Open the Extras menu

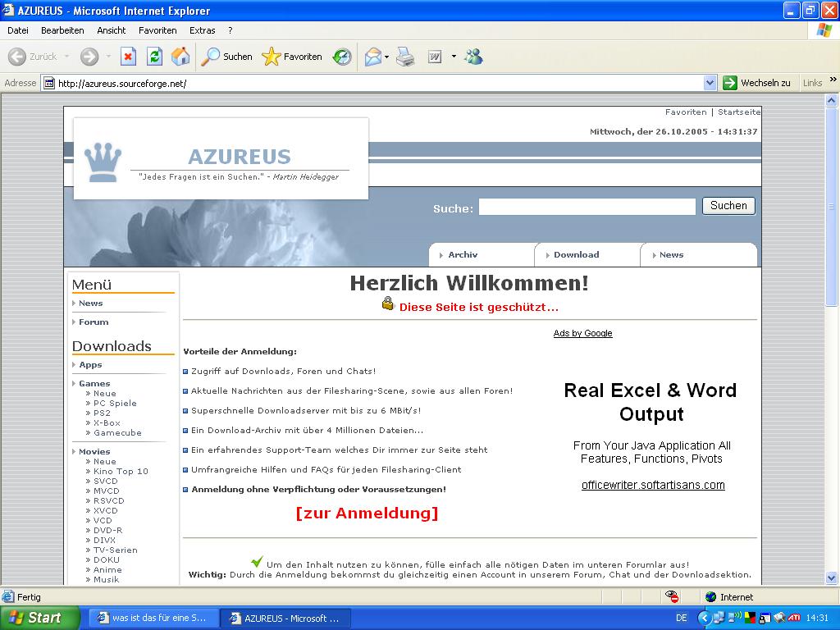(x=202, y=30)
